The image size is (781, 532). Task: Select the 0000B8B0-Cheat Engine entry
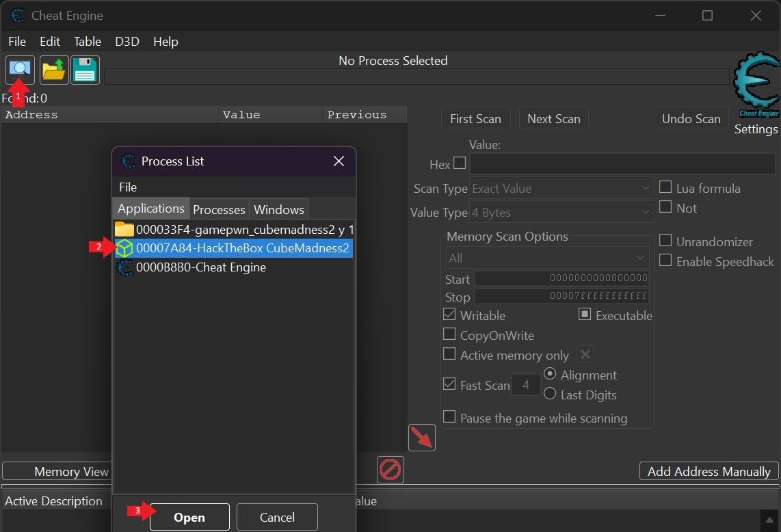pyautogui.click(x=234, y=267)
